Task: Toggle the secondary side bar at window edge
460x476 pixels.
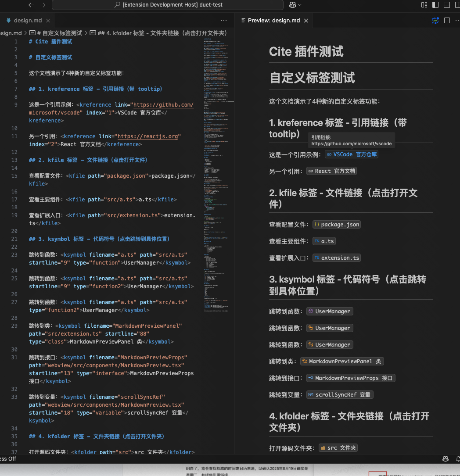Action: coord(457,5)
